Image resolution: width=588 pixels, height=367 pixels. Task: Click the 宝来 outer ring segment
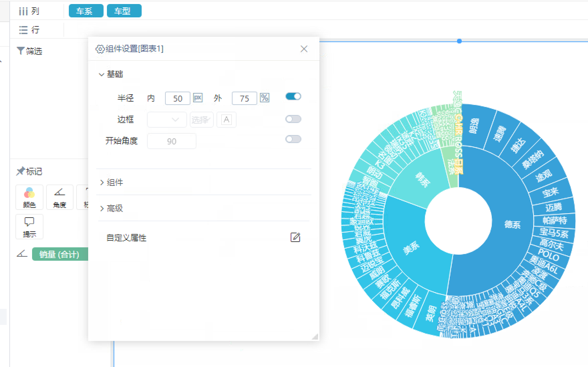[x=550, y=192]
